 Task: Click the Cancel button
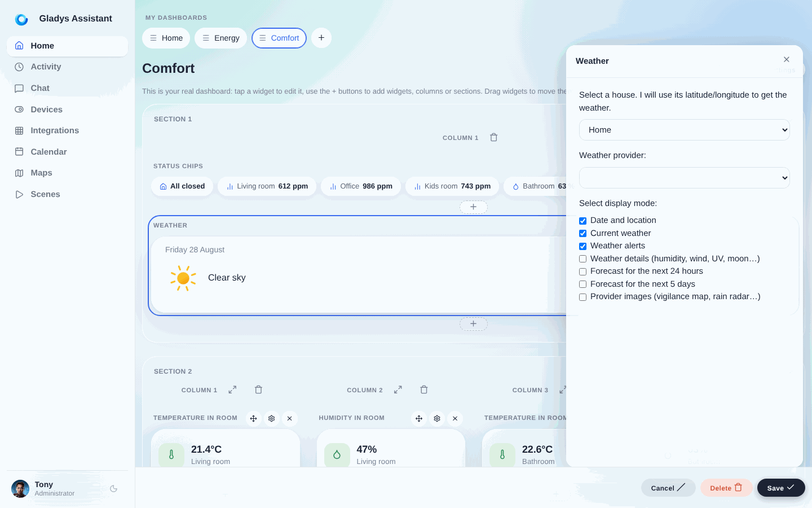click(668, 488)
